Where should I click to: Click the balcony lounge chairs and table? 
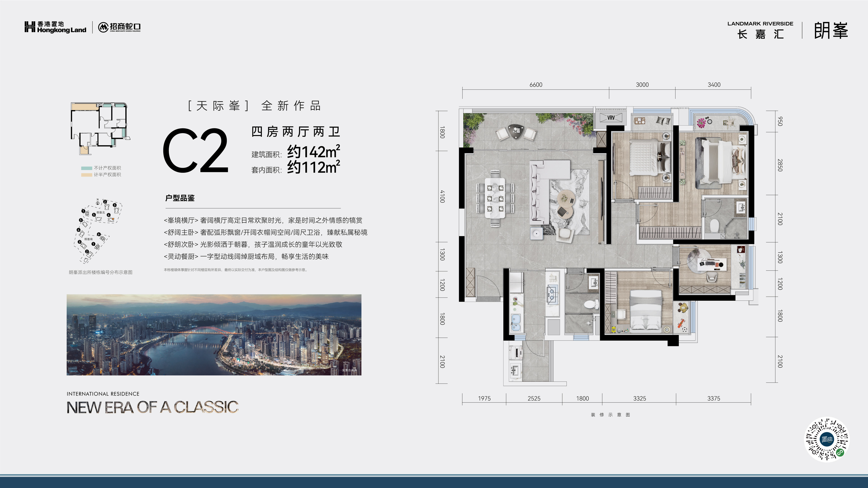click(516, 133)
